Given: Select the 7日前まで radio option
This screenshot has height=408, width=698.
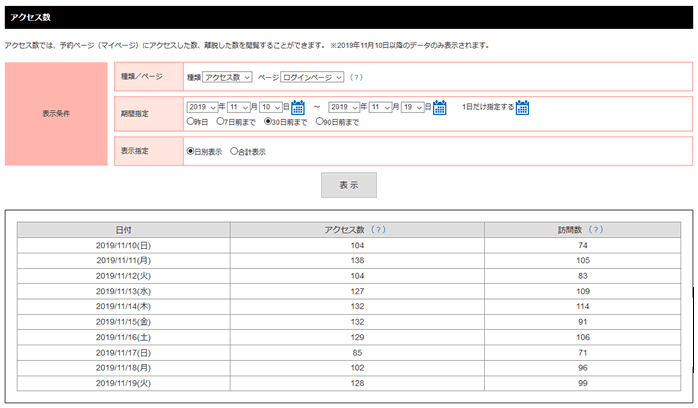Looking at the screenshot, I should (223, 122).
